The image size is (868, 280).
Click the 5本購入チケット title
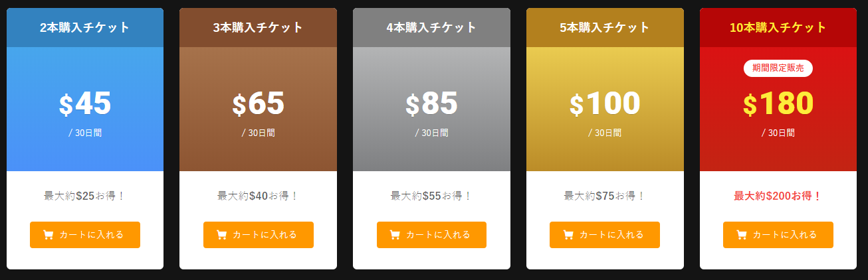pyautogui.click(x=605, y=28)
